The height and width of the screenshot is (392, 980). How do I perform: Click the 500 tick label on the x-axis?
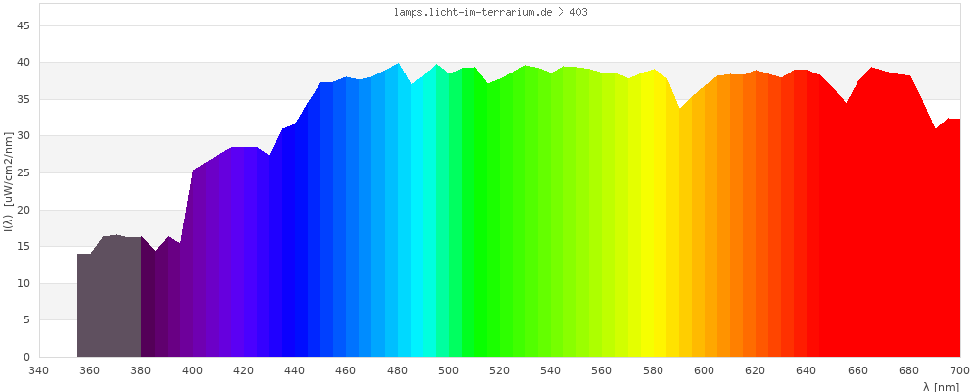(448, 370)
